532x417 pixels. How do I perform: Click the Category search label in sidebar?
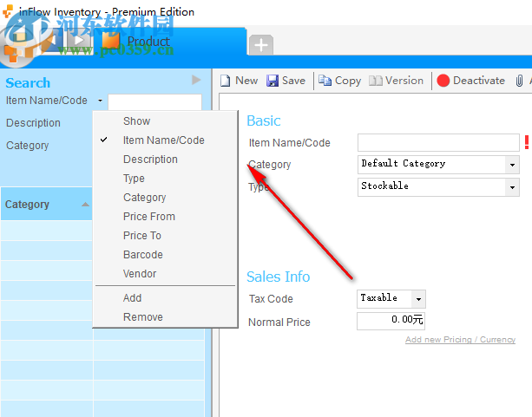point(28,146)
